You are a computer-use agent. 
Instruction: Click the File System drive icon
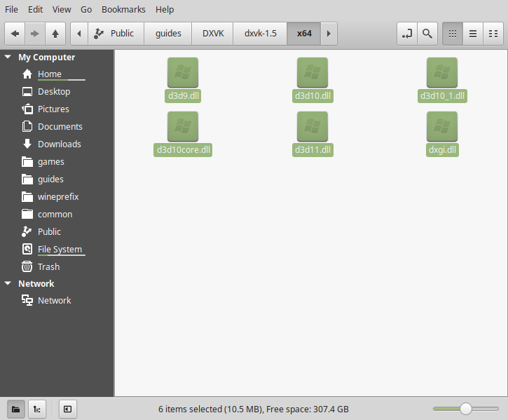pos(27,249)
